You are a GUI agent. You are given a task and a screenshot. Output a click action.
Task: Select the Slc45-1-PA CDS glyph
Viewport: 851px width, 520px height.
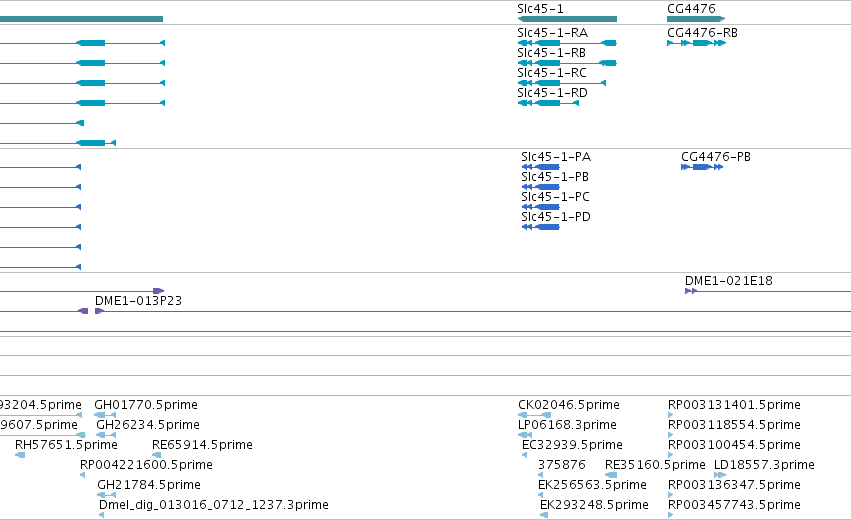[x=541, y=167]
